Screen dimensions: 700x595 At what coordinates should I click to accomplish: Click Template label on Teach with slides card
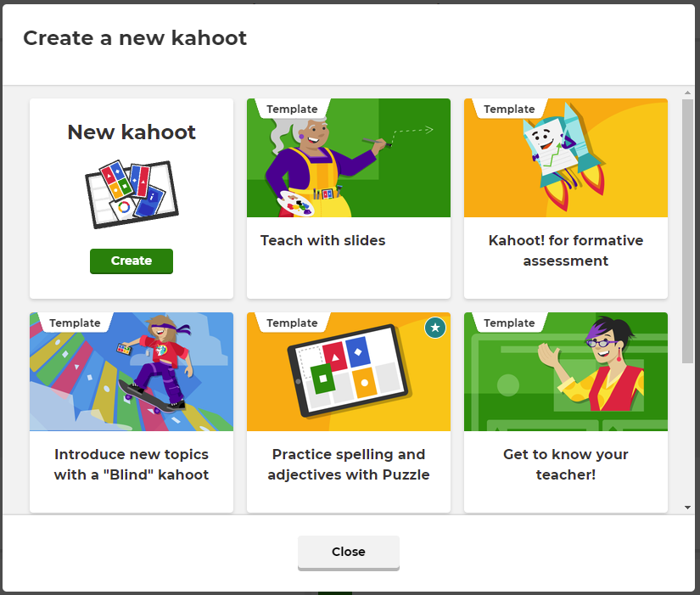(x=292, y=109)
